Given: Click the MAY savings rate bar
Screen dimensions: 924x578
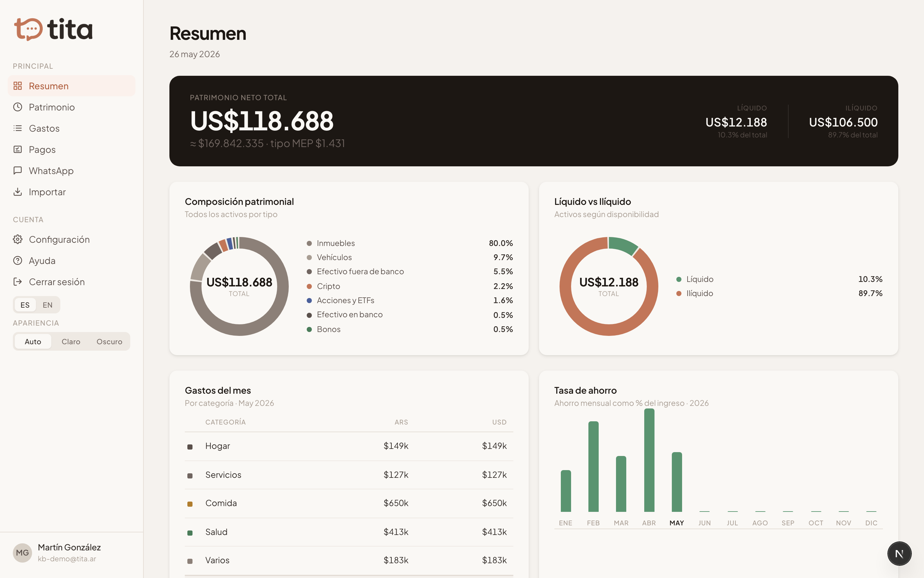Looking at the screenshot, I should 677,482.
